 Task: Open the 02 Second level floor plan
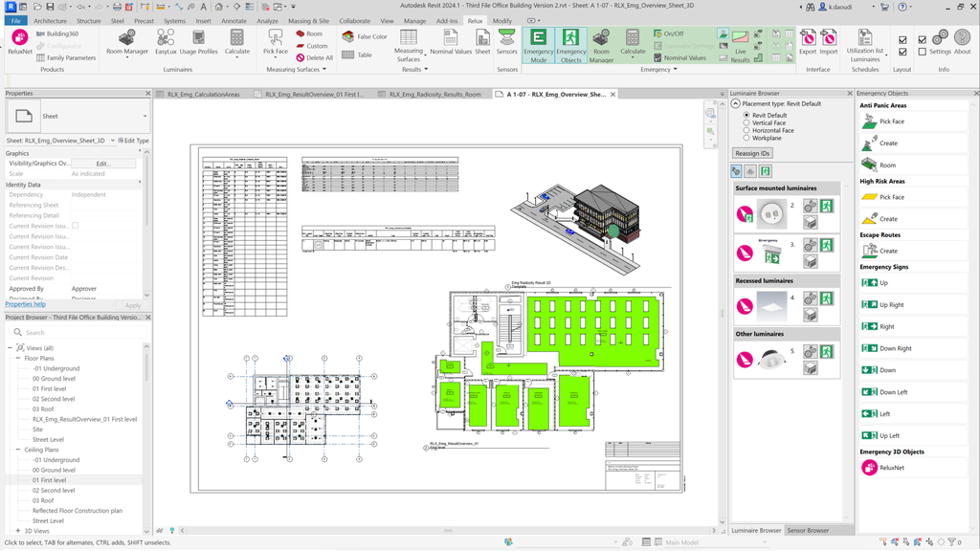click(54, 399)
